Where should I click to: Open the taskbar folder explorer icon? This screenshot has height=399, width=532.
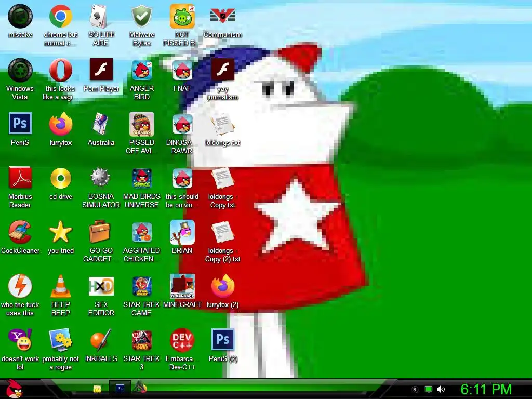coord(97,389)
